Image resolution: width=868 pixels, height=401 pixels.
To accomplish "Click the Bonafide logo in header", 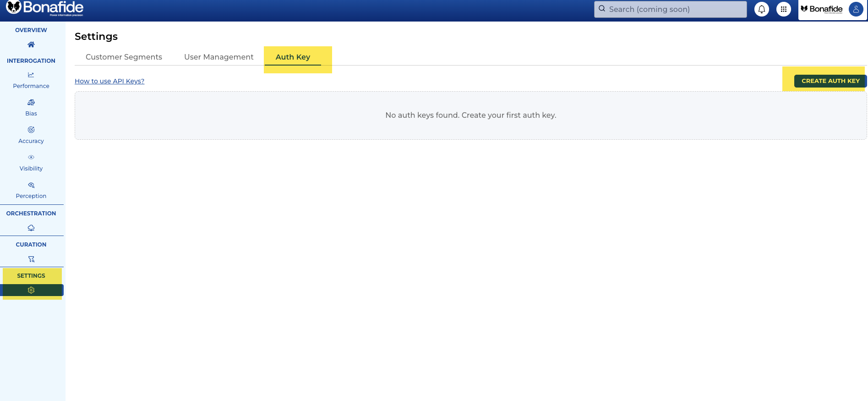I will click(x=45, y=8).
